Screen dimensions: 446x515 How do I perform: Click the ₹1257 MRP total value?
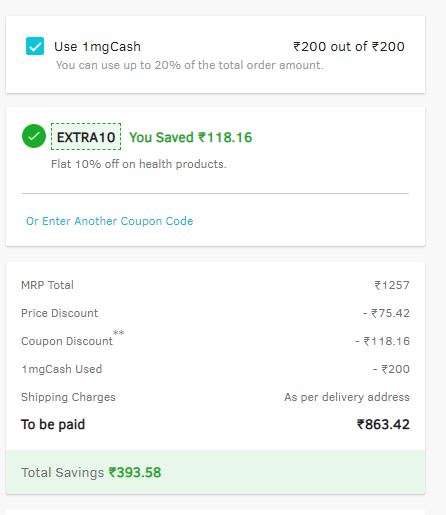pos(392,285)
